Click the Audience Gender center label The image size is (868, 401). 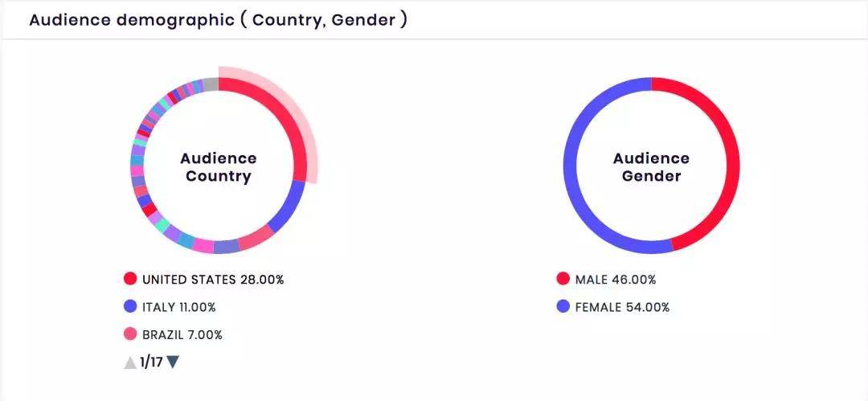pos(652,167)
